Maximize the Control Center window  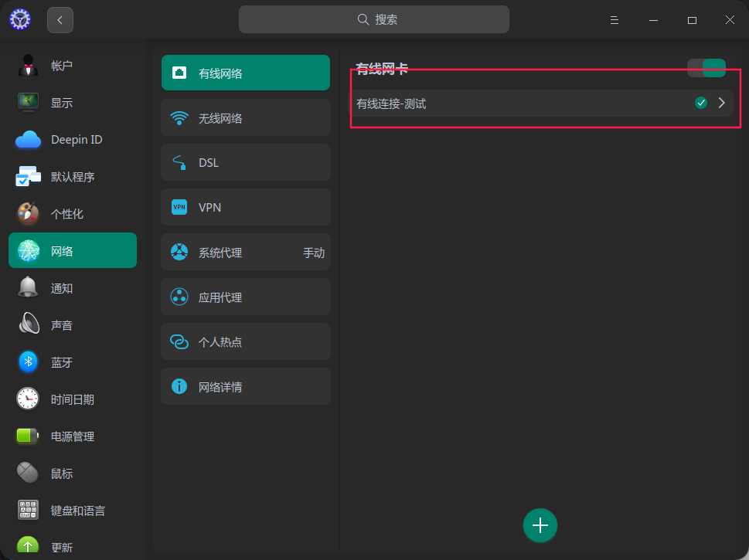pyautogui.click(x=692, y=20)
